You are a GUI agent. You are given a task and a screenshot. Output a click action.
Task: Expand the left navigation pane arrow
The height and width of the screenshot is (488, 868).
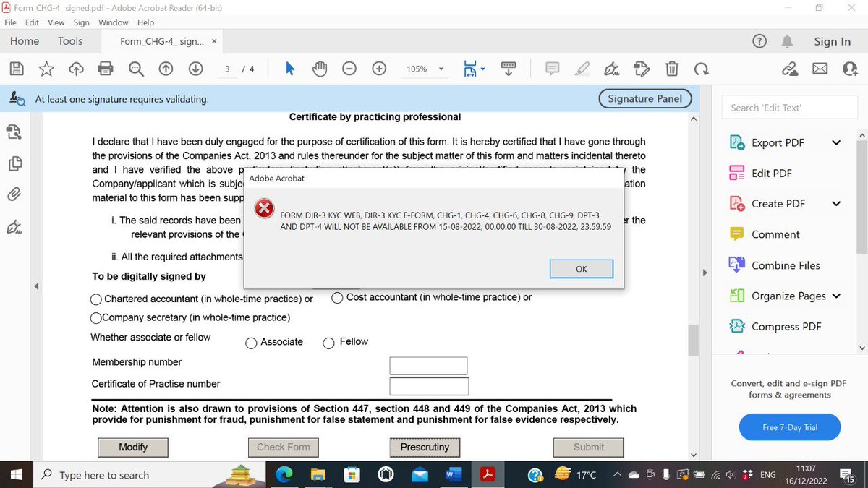(36, 288)
